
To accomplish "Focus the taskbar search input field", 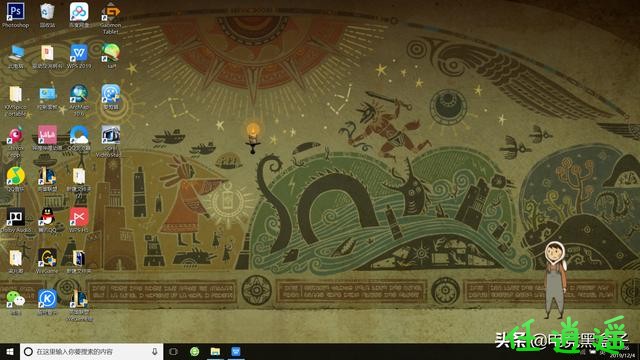I will (x=91, y=351).
